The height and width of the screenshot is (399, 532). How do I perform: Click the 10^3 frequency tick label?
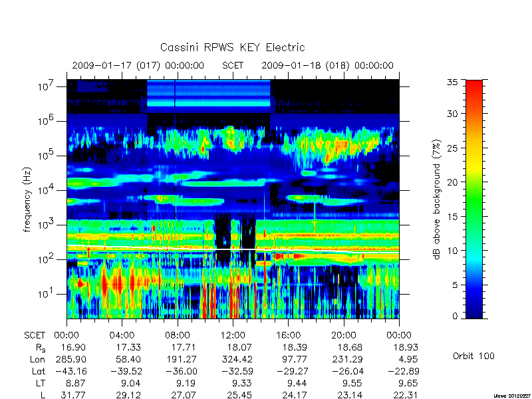[46, 224]
